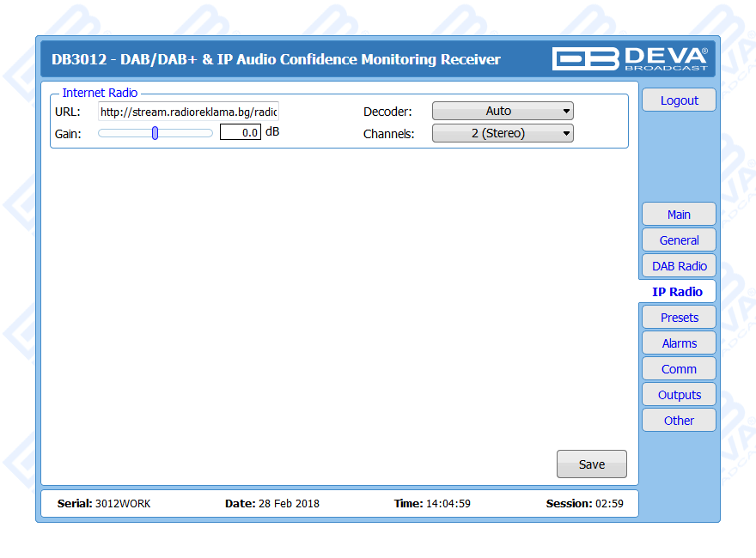
Task: Switch to the Main tab
Action: point(679,215)
